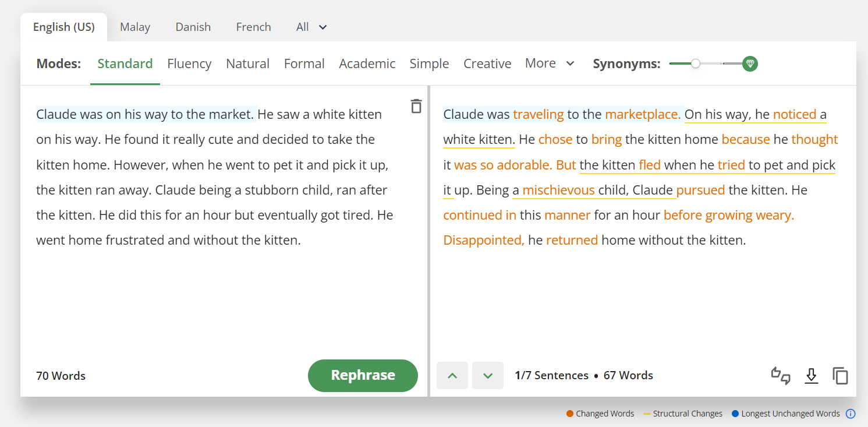Click the premium diamond synonyms icon
Viewport: 868px width, 427px height.
[750, 64]
